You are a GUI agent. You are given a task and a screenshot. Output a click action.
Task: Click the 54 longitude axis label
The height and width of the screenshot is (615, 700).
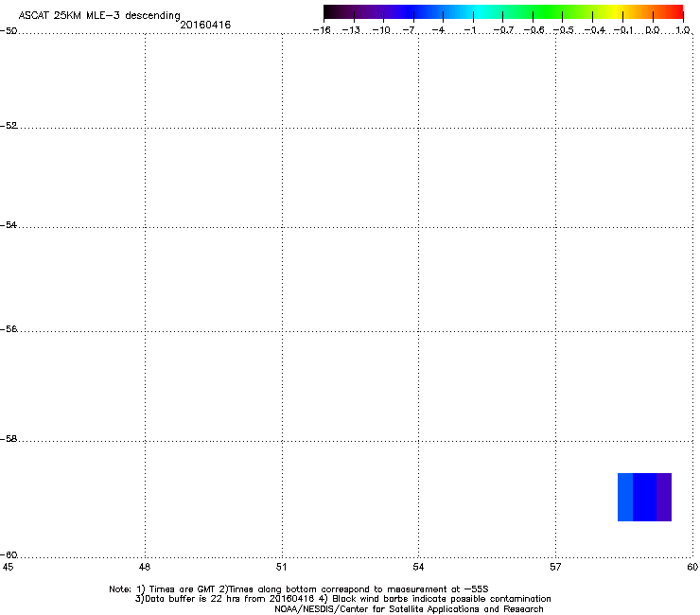(418, 567)
